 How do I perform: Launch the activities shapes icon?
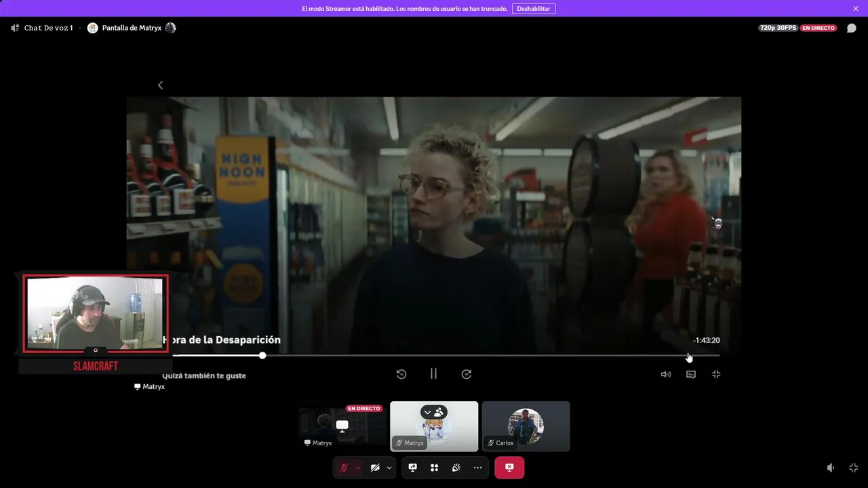435,468
